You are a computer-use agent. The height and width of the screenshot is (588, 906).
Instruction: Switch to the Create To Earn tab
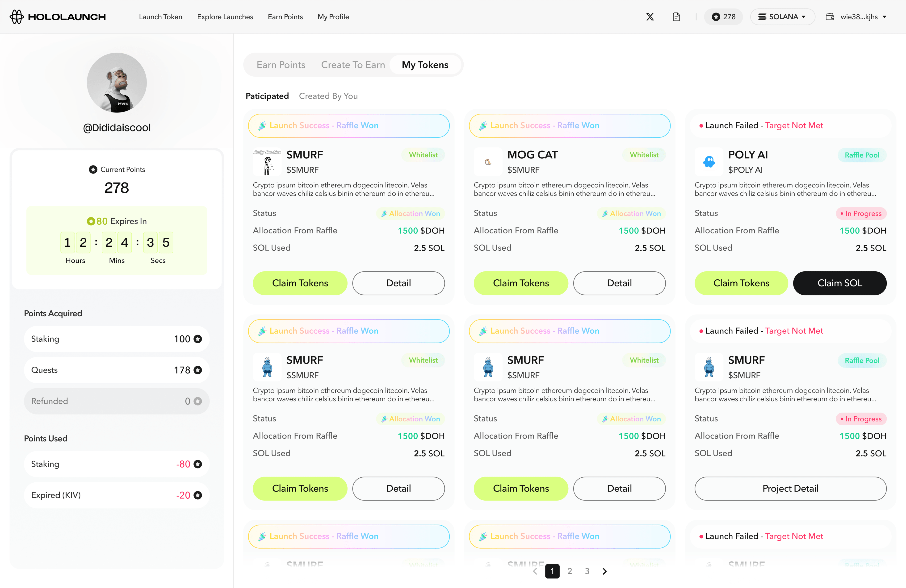coord(353,65)
